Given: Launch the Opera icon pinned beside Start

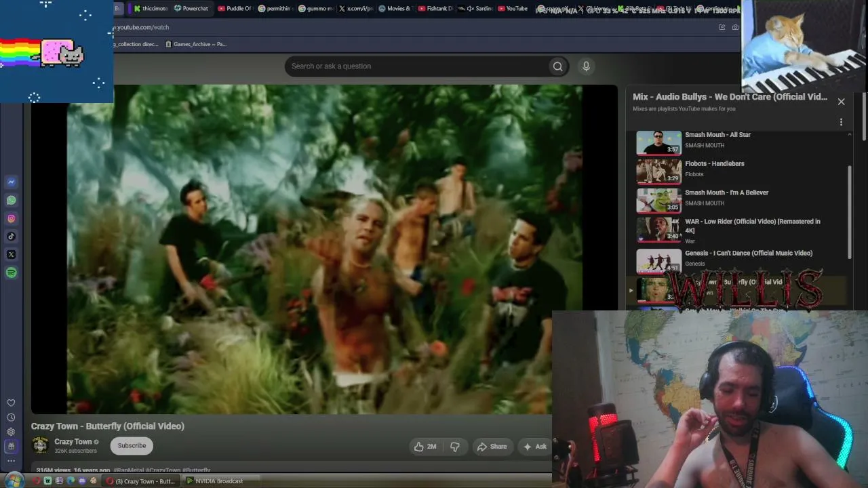Looking at the screenshot, I should click(36, 481).
